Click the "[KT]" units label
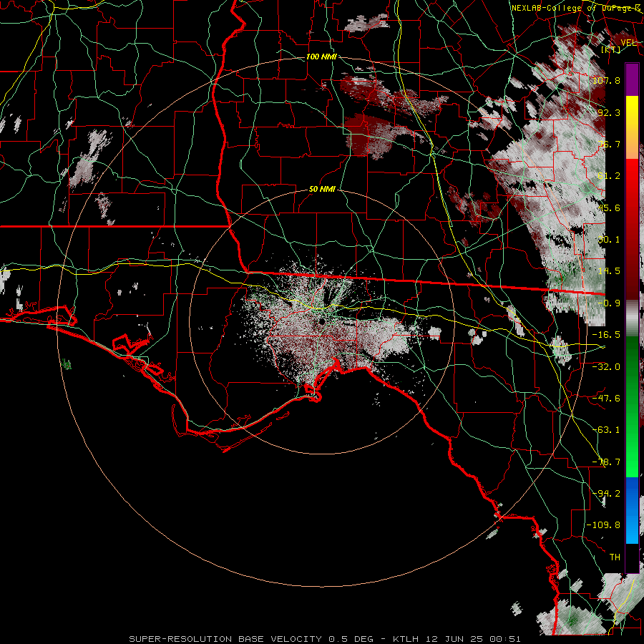This screenshot has height=644, width=644. pyautogui.click(x=610, y=49)
